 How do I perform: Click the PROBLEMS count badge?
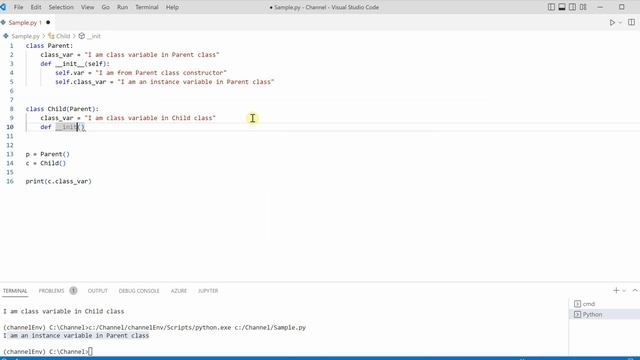[x=73, y=291]
